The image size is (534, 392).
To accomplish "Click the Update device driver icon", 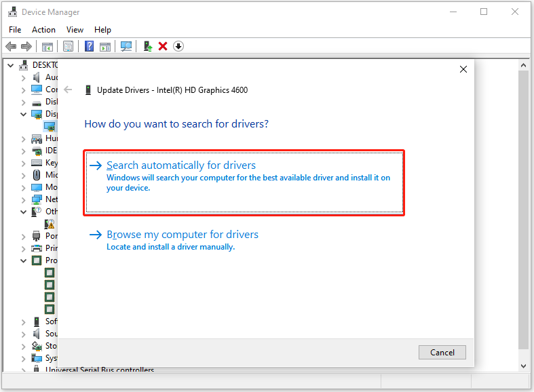I will click(x=148, y=46).
